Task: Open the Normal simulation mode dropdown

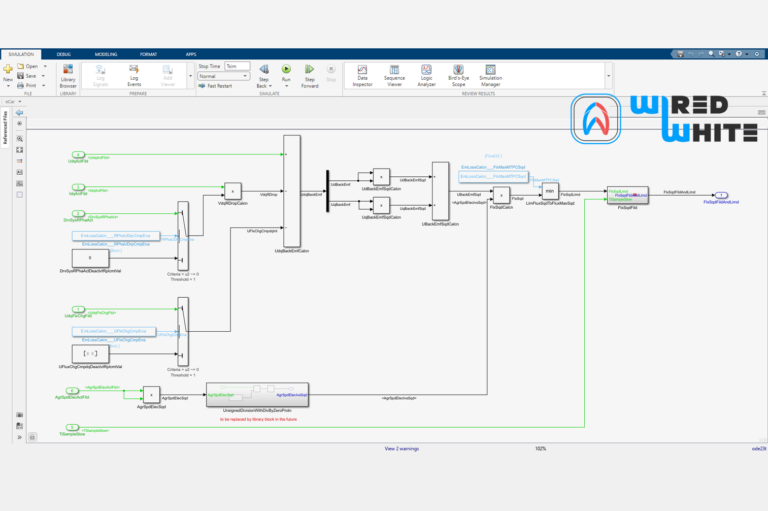Action: point(223,76)
